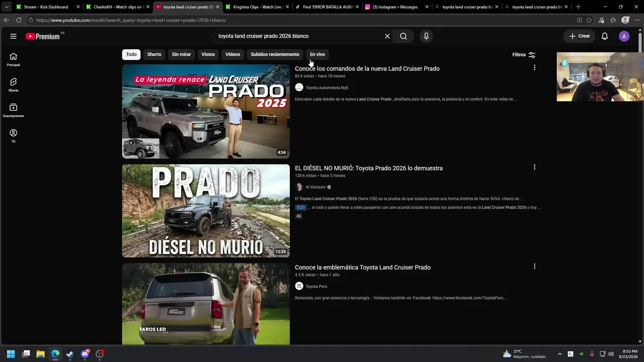The width and height of the screenshot is (644, 362).
Task: Select the Todo filter chip
Action: (131, 54)
